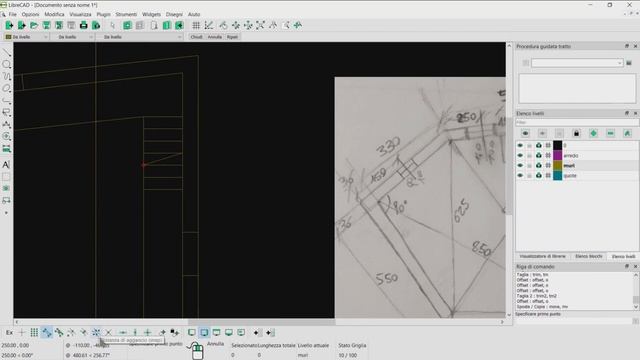Toggle restrict horizontal snap icon
The height and width of the screenshot is (360, 640).
(122, 333)
